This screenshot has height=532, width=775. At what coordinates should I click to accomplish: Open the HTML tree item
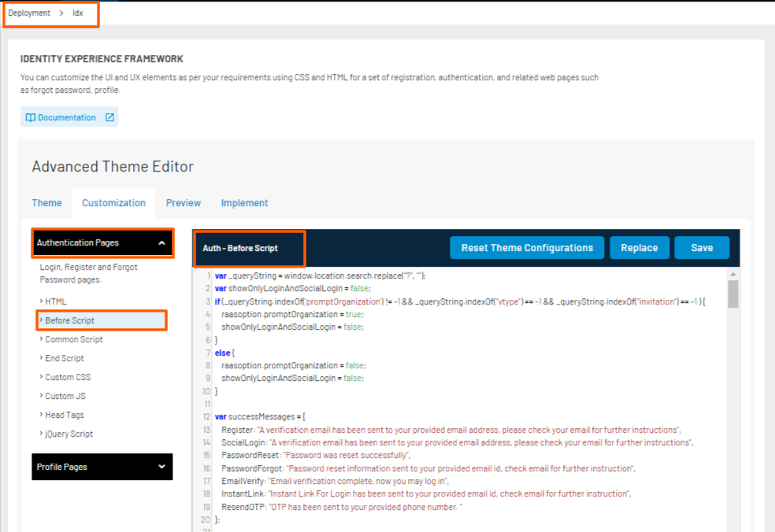(x=56, y=301)
